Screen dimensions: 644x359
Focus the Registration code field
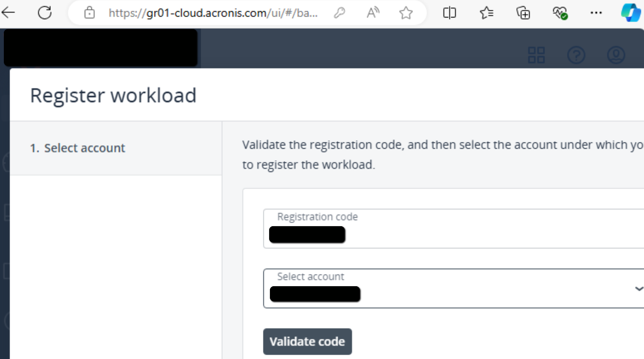pos(453,228)
